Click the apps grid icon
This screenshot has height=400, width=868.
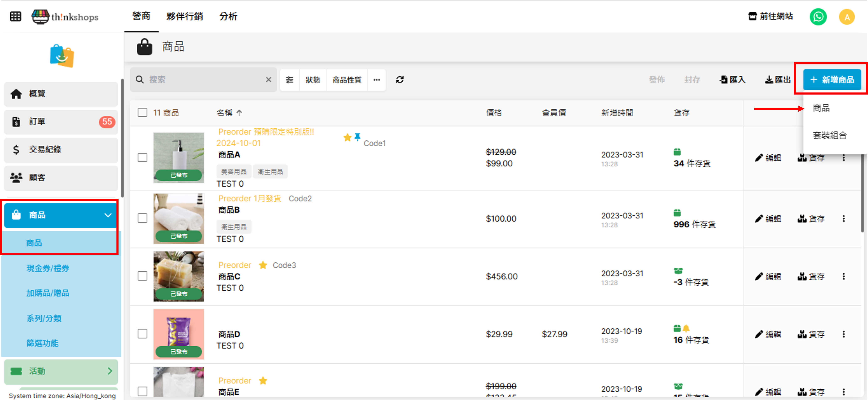pyautogui.click(x=16, y=16)
